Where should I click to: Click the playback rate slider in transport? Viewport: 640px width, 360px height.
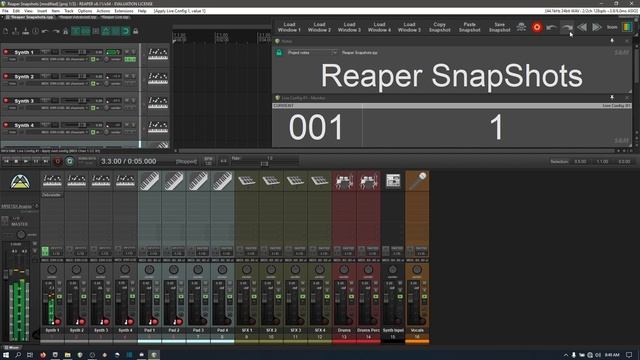click(264, 164)
